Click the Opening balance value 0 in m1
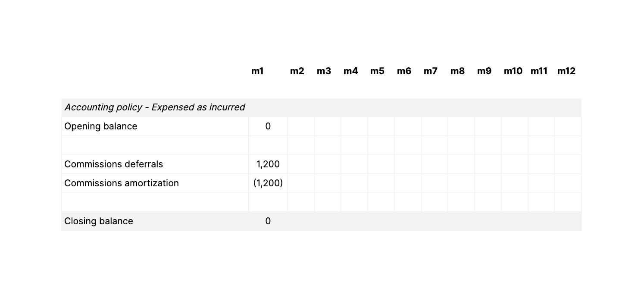 268,126
